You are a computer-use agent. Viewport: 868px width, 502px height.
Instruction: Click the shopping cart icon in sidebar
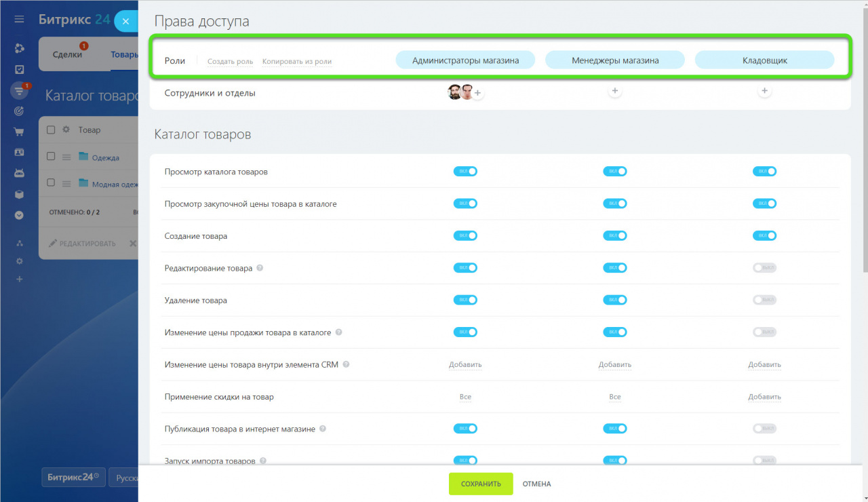(x=19, y=132)
